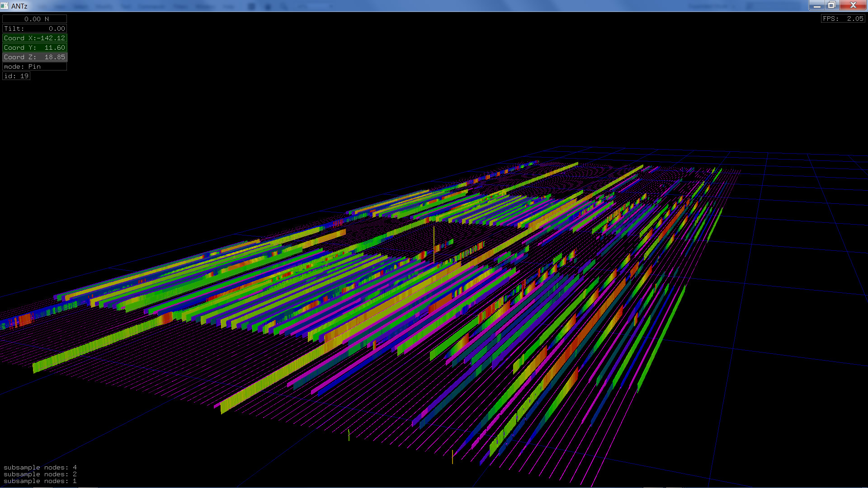Select the compass heading field showing 0.00 N
This screenshot has height=488, width=868.
pos(35,19)
